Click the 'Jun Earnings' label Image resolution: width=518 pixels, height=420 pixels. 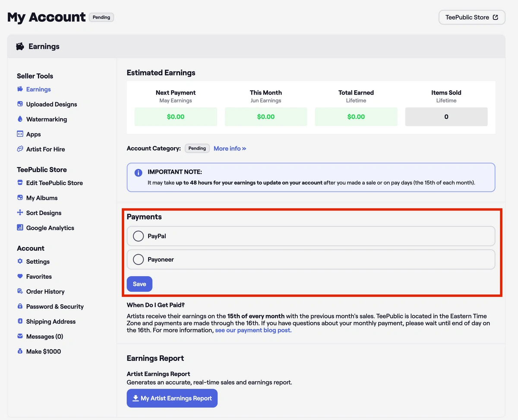(266, 101)
